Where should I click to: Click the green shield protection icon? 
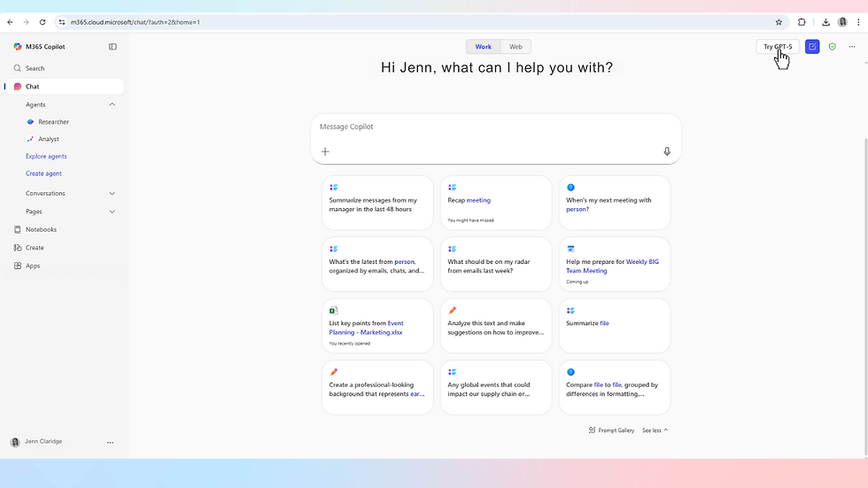(832, 46)
